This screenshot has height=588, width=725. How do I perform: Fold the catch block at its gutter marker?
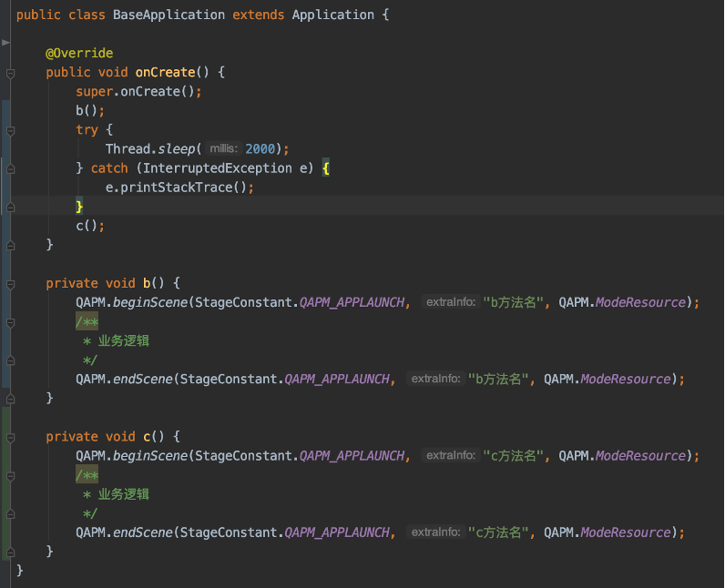tap(10, 169)
